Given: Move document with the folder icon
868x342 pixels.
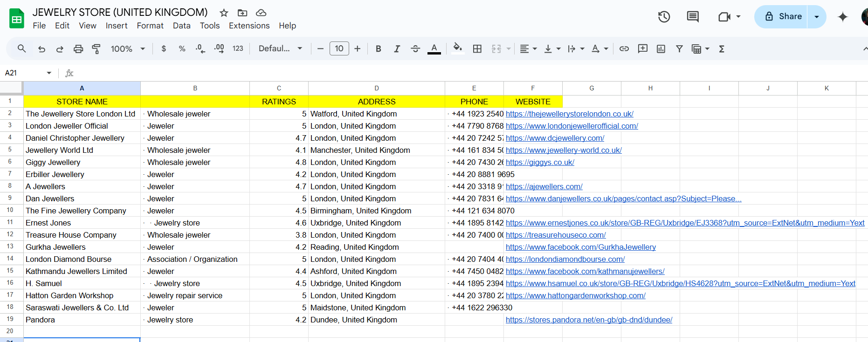Looking at the screenshot, I should click(242, 13).
